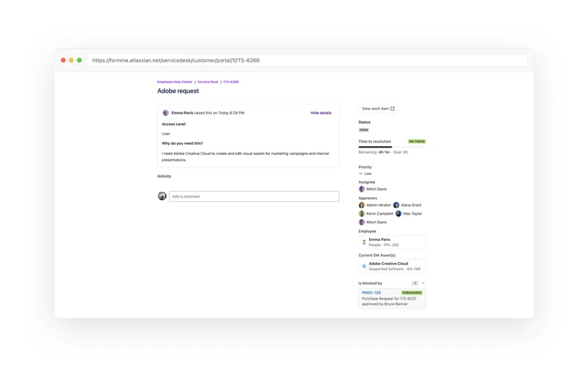
Task: Open Service Desk breadcrumb link
Action: (208, 82)
